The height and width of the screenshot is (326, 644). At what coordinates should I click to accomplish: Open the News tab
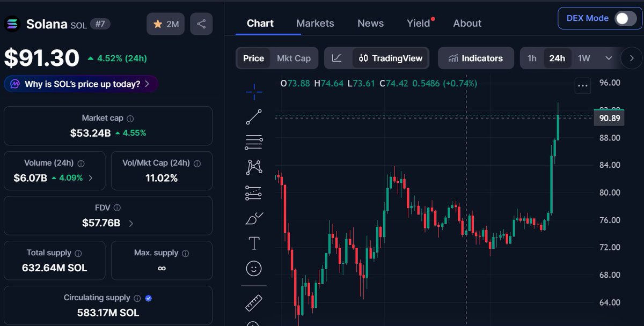(370, 23)
